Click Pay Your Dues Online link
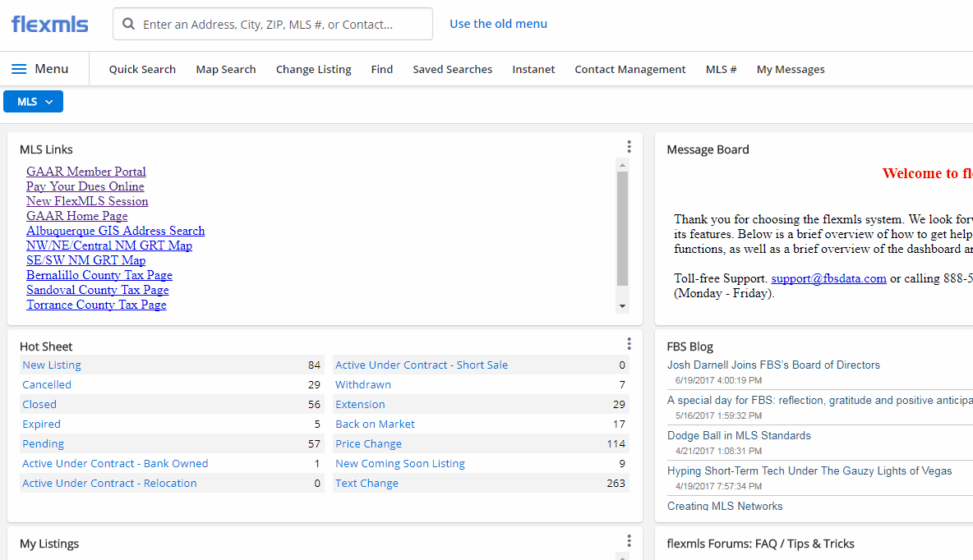 click(85, 186)
